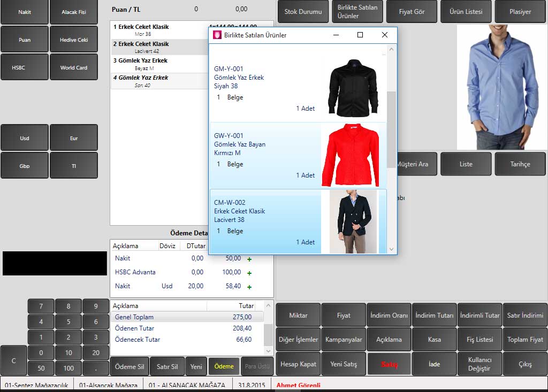
Task: Click the plus icon on the Nakit 50,00 row
Action: pos(249,259)
